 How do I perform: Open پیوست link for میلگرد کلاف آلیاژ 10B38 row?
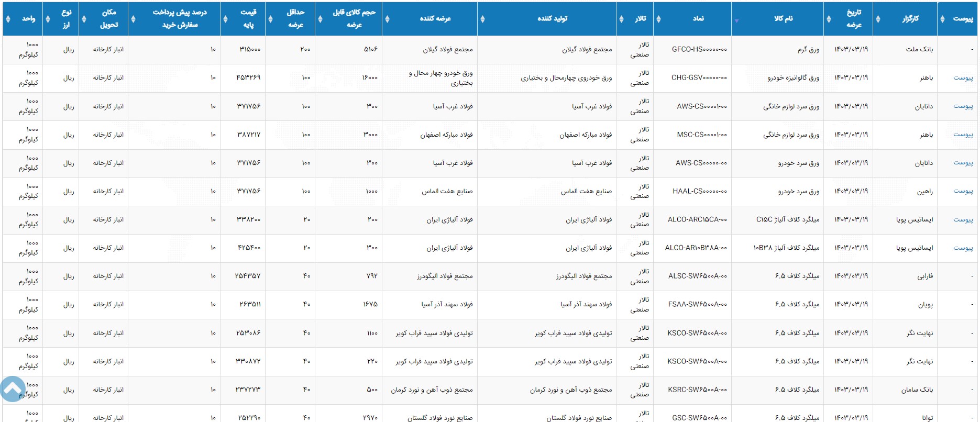pyautogui.click(x=963, y=248)
